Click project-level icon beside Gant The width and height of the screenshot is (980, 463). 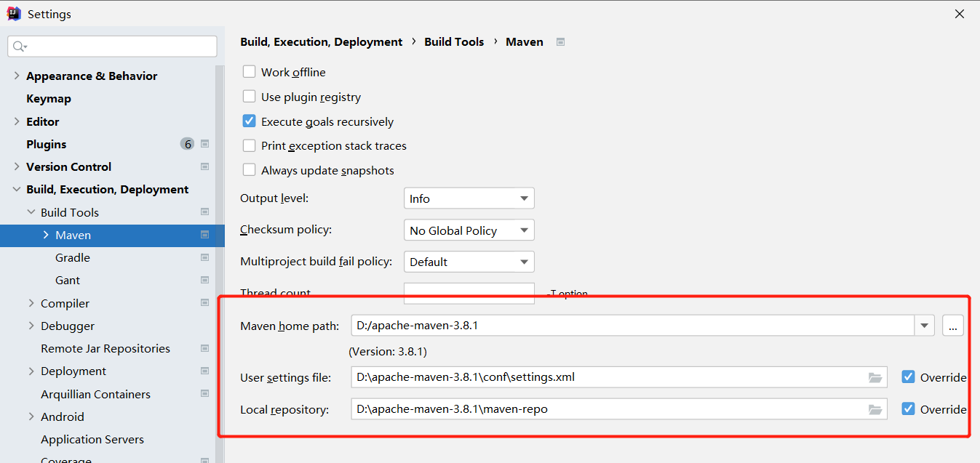pos(204,280)
